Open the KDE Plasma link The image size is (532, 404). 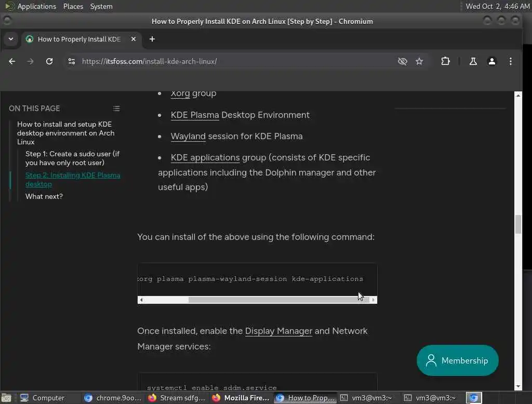pos(195,115)
